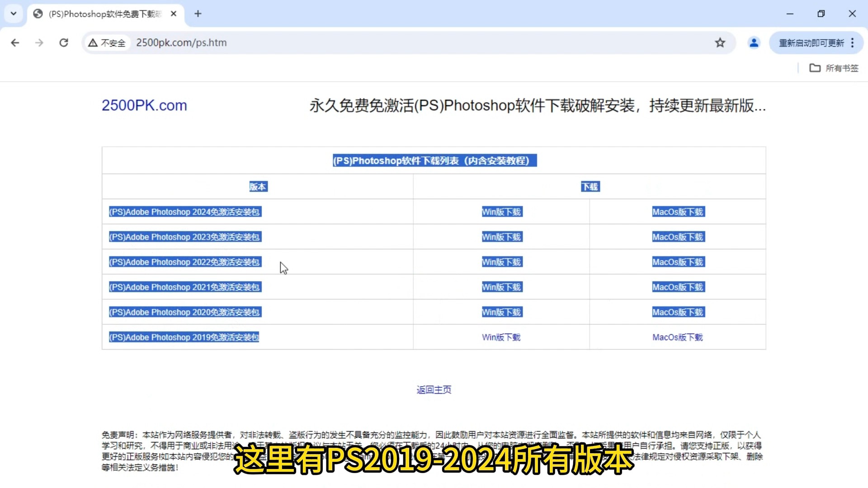
Task: Click the 免责声明 disclaimer paragraph
Action: 432,451
